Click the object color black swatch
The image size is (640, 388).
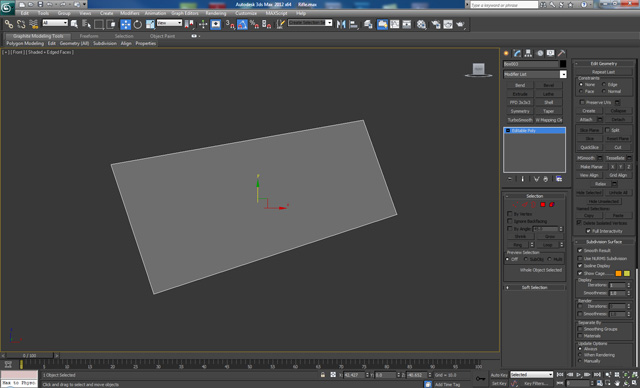(x=563, y=64)
